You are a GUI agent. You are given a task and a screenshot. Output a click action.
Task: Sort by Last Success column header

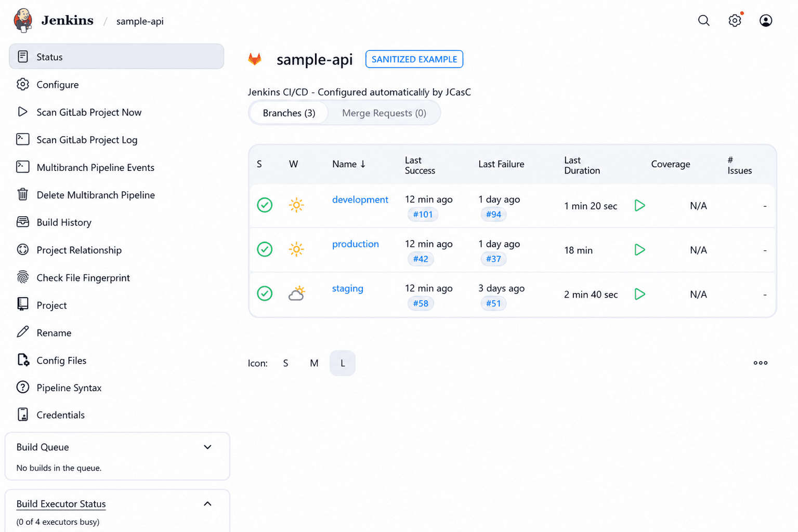coord(420,165)
